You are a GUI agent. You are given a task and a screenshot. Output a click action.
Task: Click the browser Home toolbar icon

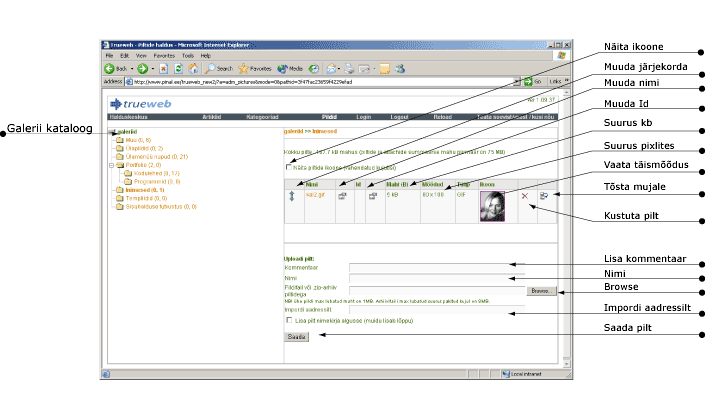(192, 68)
